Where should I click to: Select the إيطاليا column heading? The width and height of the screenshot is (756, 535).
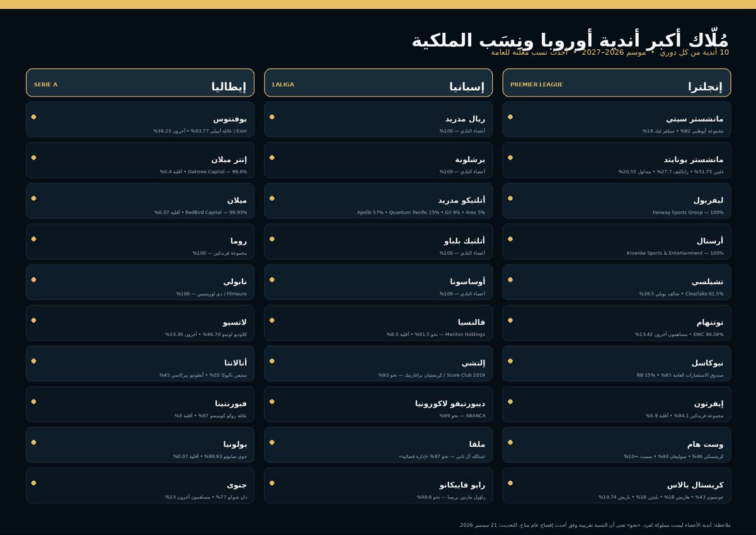[229, 87]
